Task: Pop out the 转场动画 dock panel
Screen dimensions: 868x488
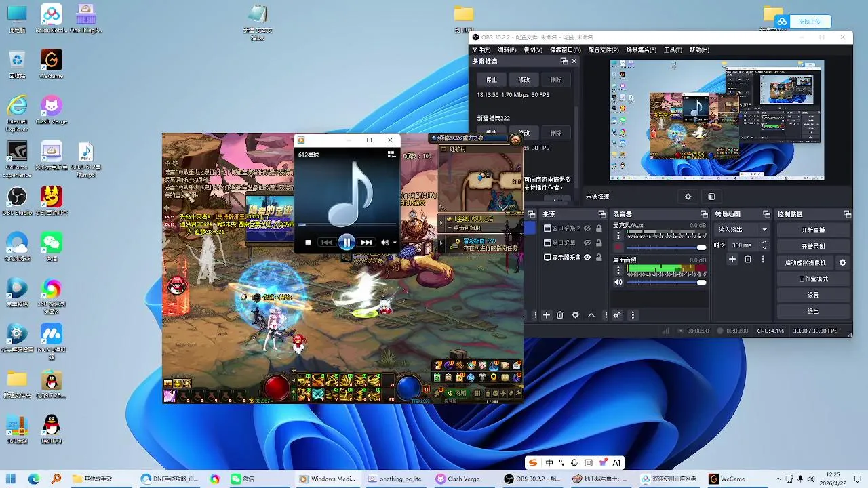Action: (x=766, y=214)
